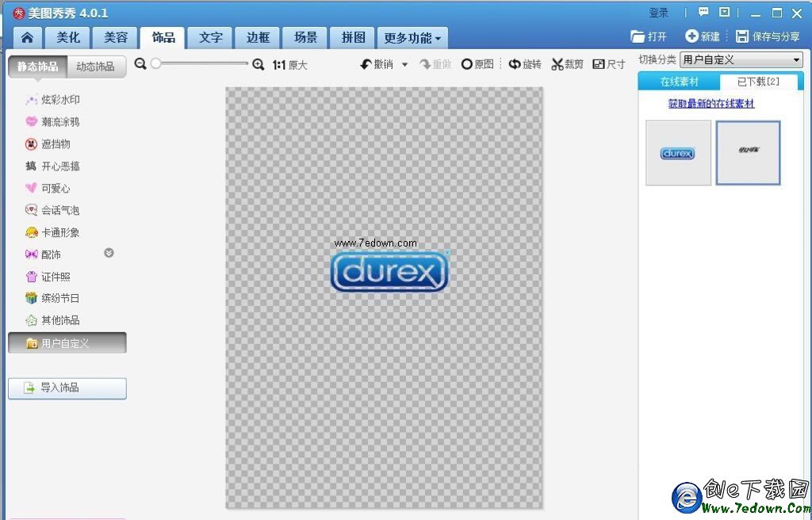Click the zoom out magnifier icon
The width and height of the screenshot is (812, 520).
pyautogui.click(x=140, y=63)
